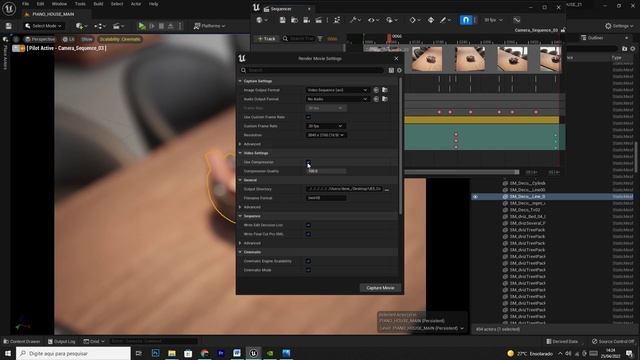This screenshot has width=640, height=360.
Task: Open the Custom Frame Rate dropdown
Action: tap(325, 126)
